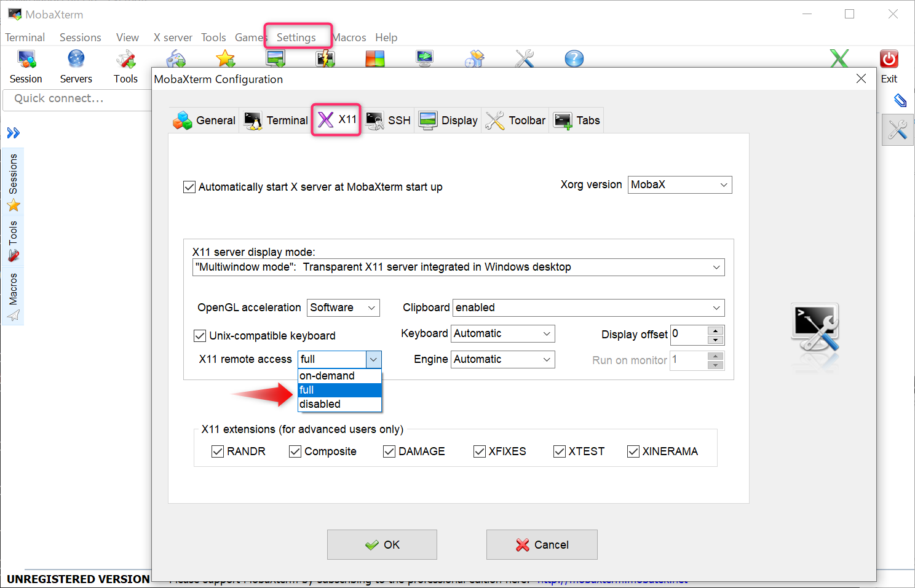Screen dimensions: 915x588
Task: Open the Settings menu
Action: pyautogui.click(x=296, y=38)
